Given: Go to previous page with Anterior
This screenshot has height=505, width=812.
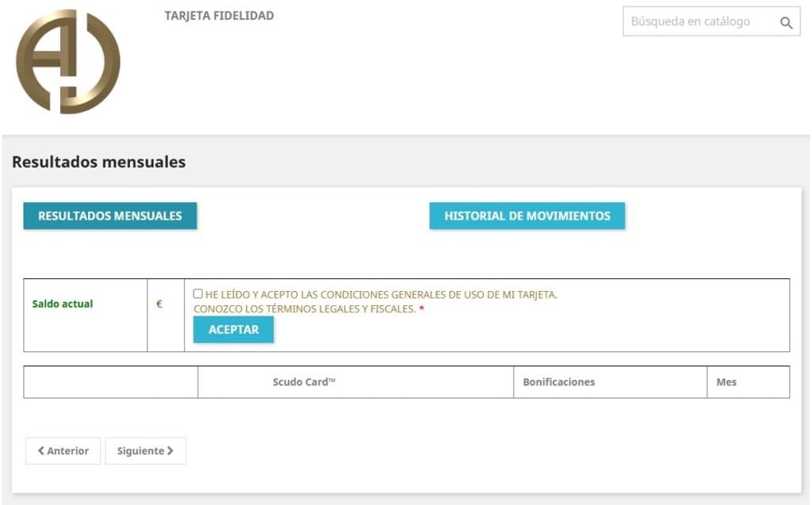Looking at the screenshot, I should point(63,451).
